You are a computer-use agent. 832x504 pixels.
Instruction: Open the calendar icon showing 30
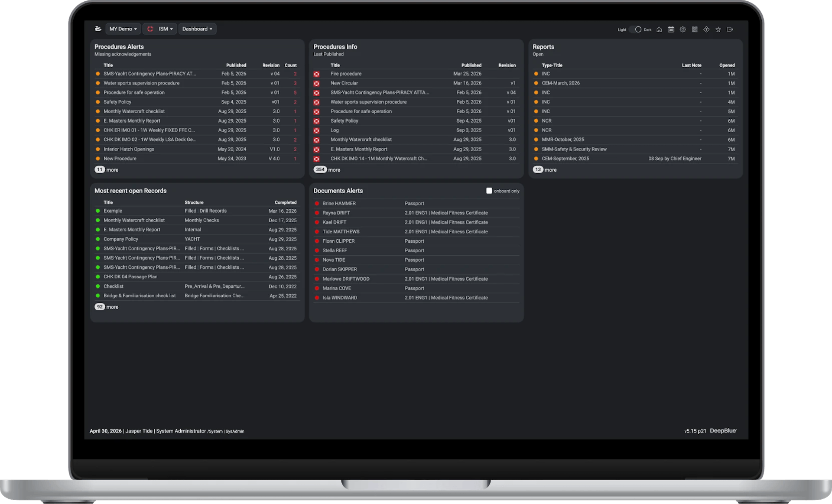coord(671,29)
